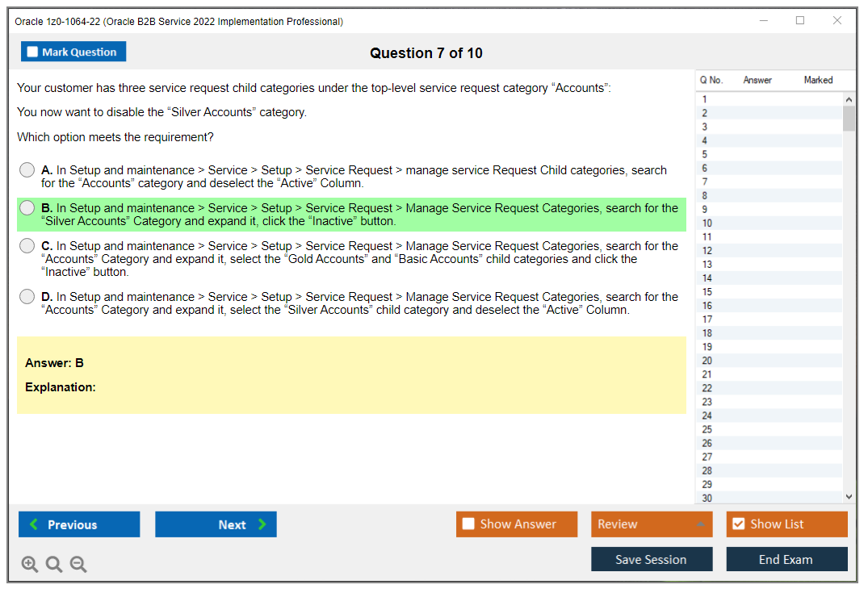This screenshot has height=593, width=868.
Task: Select answer option A radio button
Action: point(27,170)
